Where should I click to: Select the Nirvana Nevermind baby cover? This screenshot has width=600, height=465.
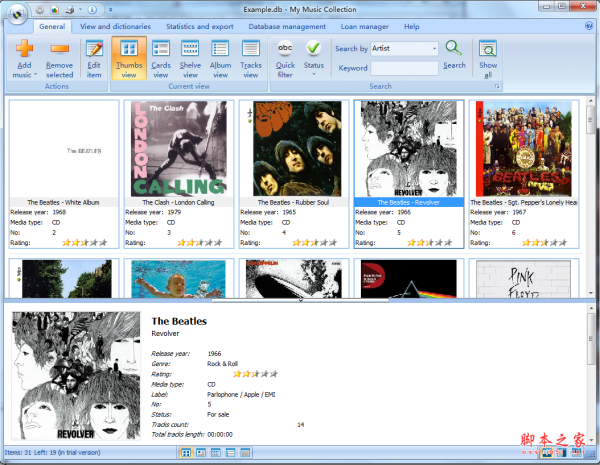pyautogui.click(x=179, y=279)
